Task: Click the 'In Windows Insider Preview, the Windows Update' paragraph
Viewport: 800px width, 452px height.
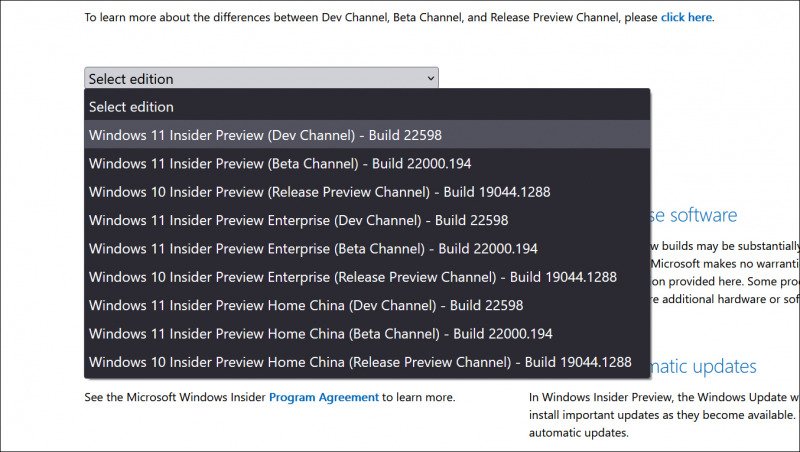Action: tap(664, 415)
